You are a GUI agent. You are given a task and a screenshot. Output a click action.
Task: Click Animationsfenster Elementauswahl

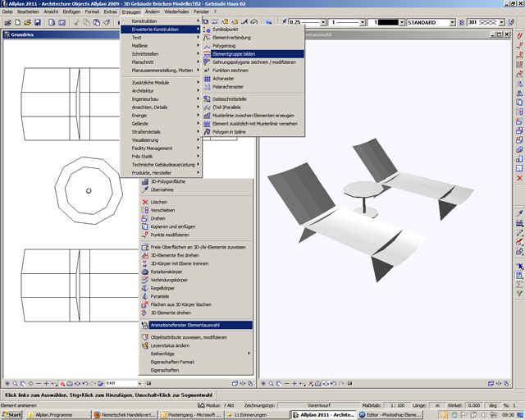(x=190, y=324)
